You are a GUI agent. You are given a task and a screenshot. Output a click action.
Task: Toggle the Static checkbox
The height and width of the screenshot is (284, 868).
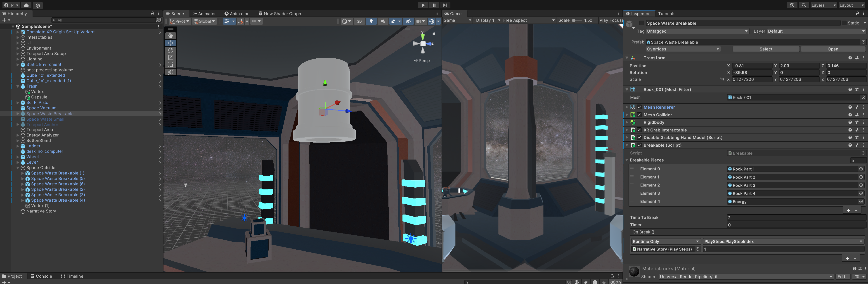[x=844, y=23]
